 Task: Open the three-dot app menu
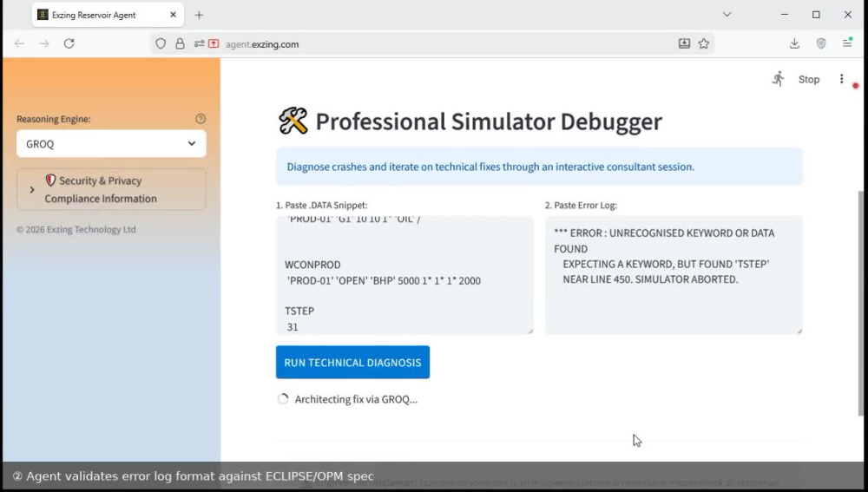point(841,79)
